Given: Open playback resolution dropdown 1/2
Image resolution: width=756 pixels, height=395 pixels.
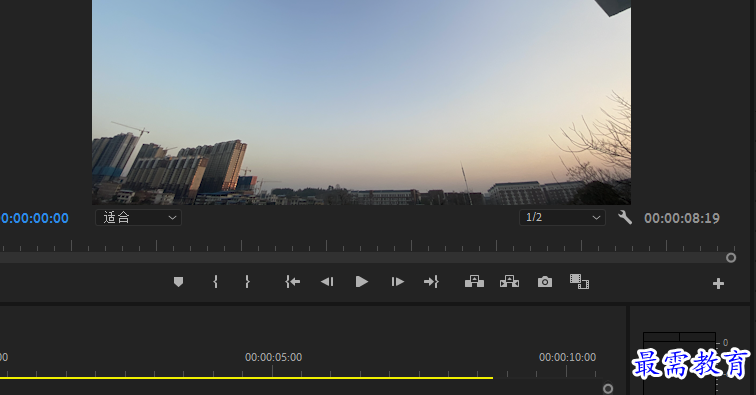Looking at the screenshot, I should (562, 218).
